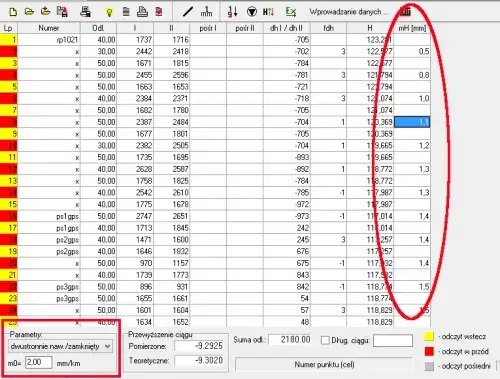500x379 pixels.
Task: Click the mm units ruler icon
Action: click(206, 12)
